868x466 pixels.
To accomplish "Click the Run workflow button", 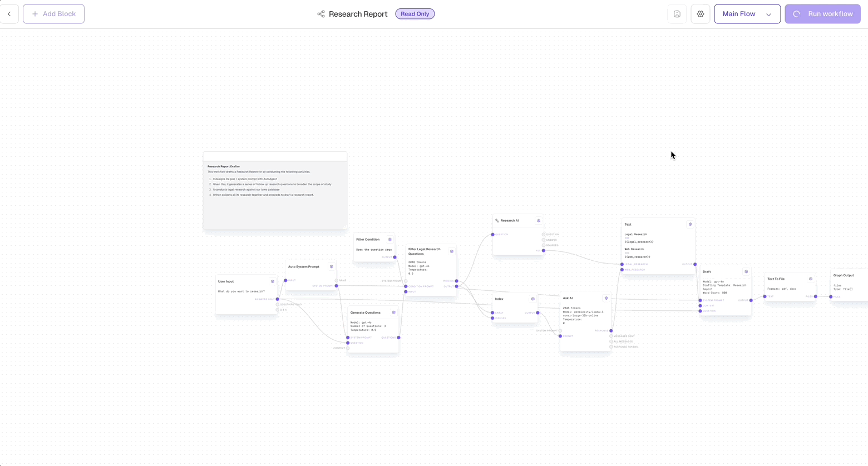I will pyautogui.click(x=822, y=13).
